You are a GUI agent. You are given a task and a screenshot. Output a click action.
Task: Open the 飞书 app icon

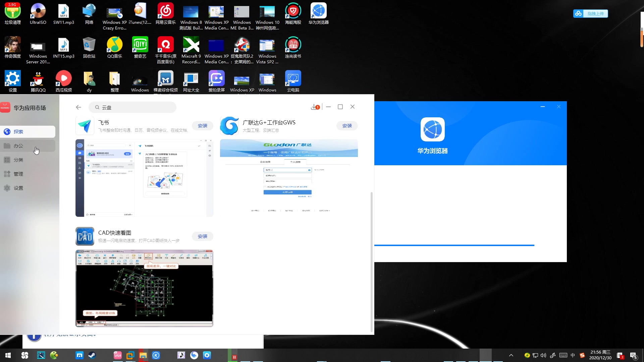coord(85,126)
